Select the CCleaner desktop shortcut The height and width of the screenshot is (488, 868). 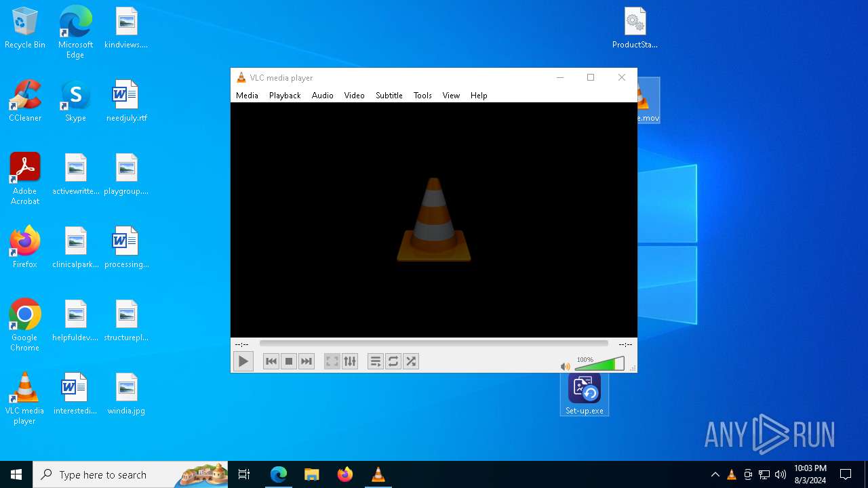(x=25, y=102)
